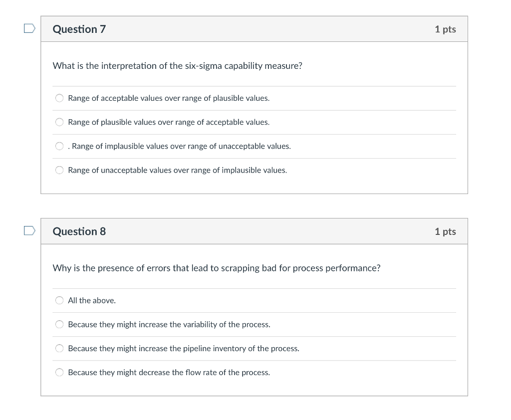Click the '1 pts' label for Question 8

point(446,231)
